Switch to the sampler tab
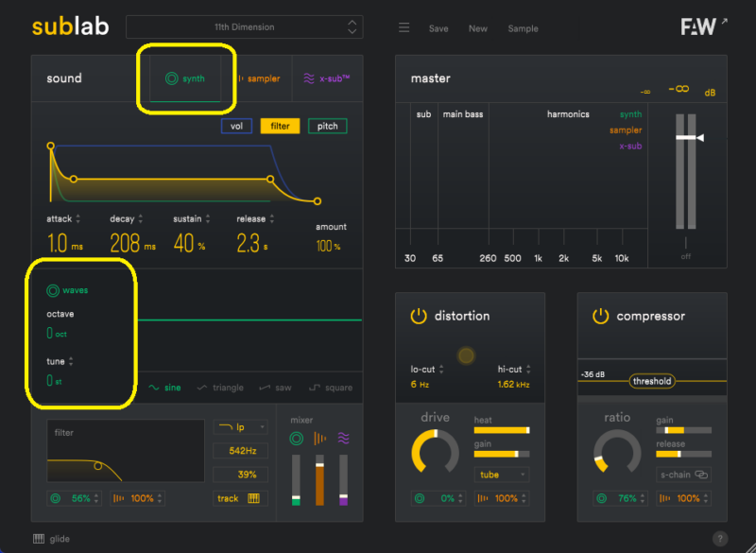The height and width of the screenshot is (553, 756). point(258,79)
